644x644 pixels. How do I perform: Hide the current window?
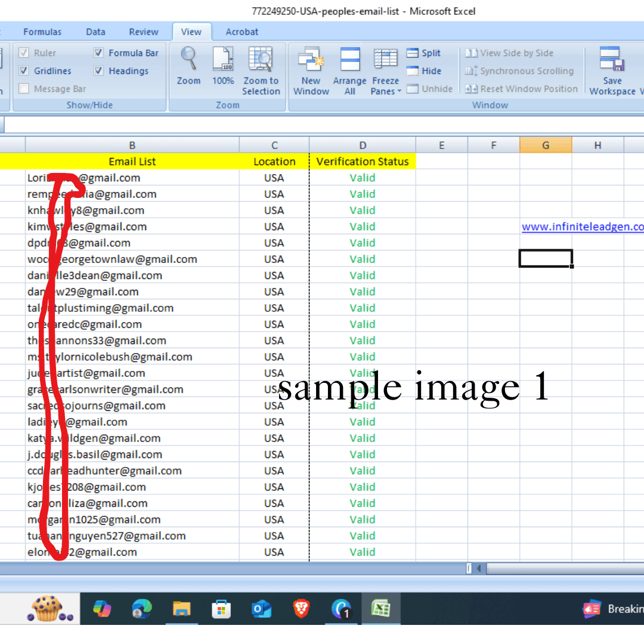click(x=413, y=71)
